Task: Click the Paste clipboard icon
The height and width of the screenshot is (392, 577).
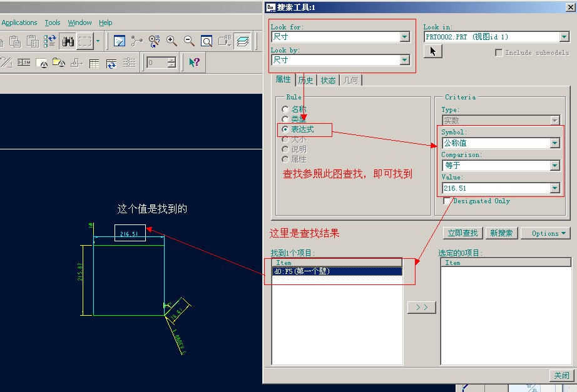Action: tap(15, 41)
